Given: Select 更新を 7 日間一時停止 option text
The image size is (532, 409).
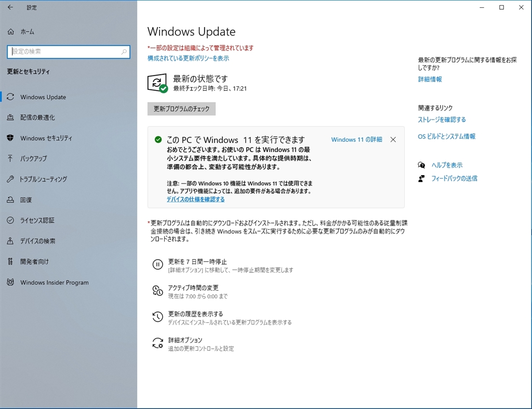Looking at the screenshot, I should click(x=197, y=262).
